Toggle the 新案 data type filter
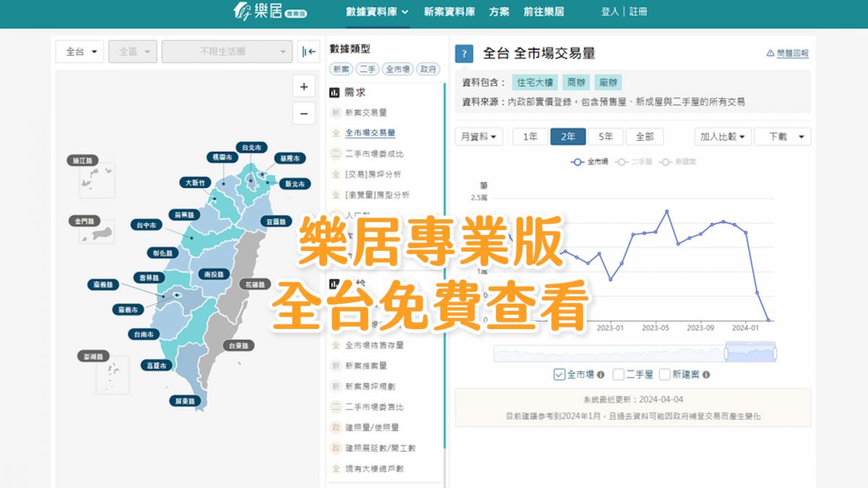Viewport: 868px width, 488px height. (341, 69)
